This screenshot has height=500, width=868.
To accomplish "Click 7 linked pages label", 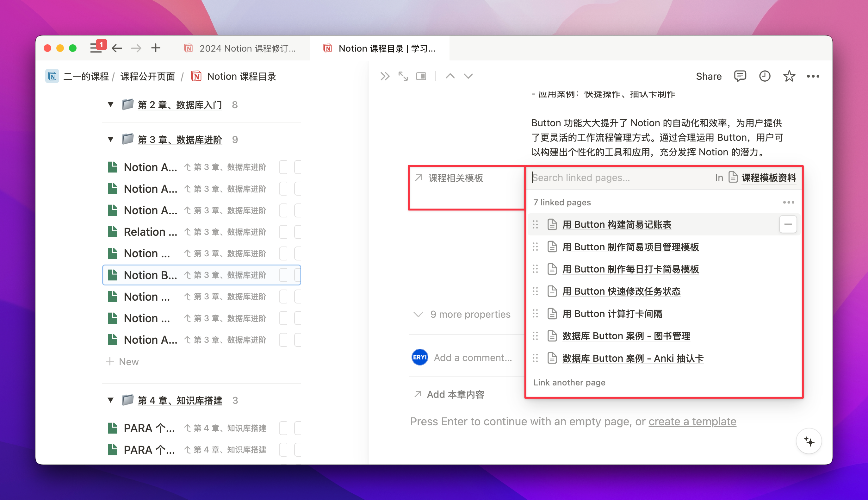I will coord(562,202).
